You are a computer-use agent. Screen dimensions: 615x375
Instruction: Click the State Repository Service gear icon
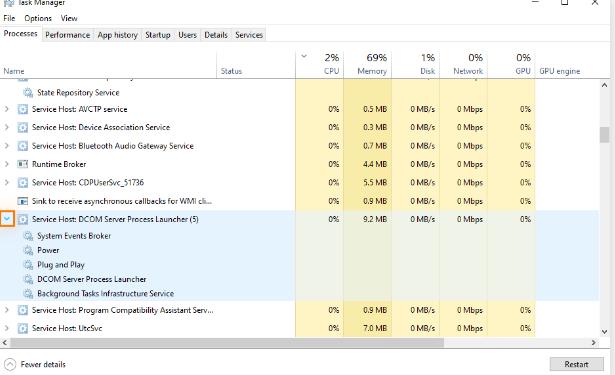[28, 93]
